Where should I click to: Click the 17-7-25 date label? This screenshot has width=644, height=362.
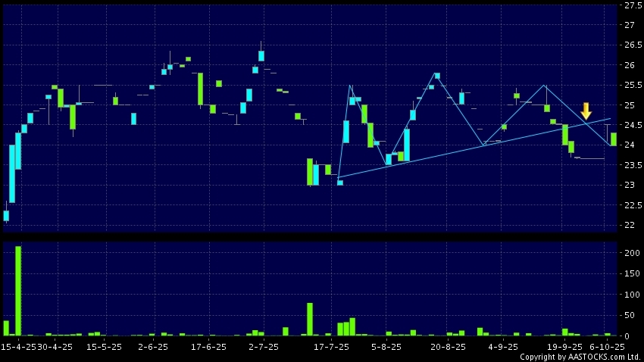coord(332,347)
